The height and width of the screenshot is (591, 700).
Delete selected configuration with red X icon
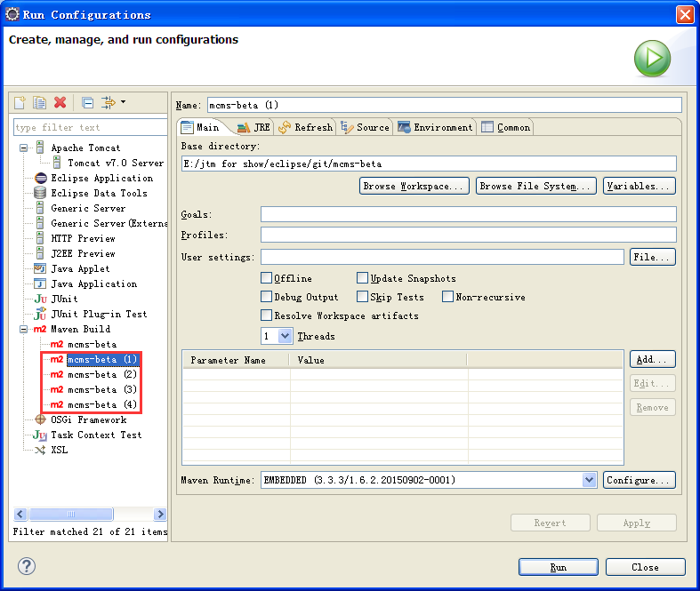(60, 102)
